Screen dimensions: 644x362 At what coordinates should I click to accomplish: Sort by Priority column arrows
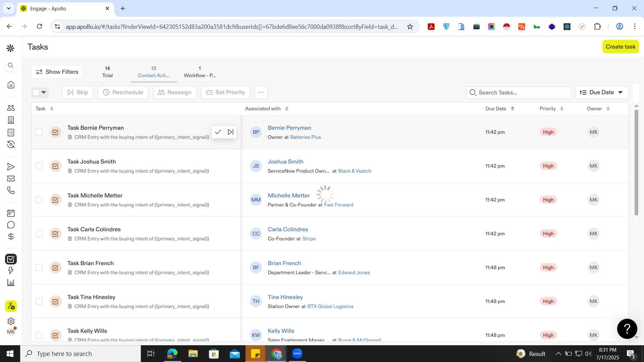pos(562,109)
